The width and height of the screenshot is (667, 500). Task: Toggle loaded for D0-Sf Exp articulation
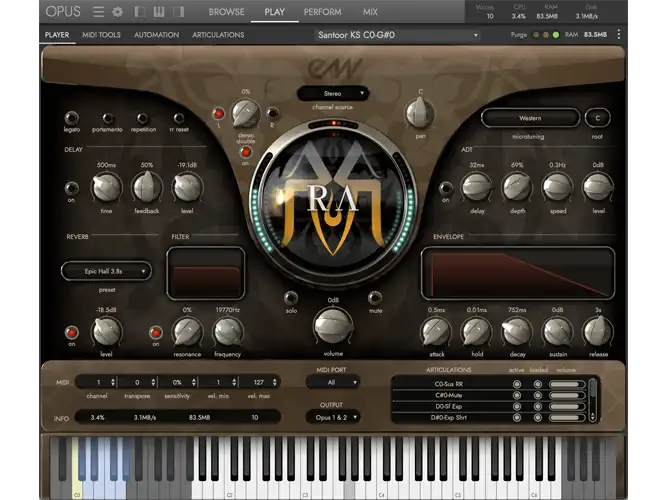pyautogui.click(x=538, y=406)
